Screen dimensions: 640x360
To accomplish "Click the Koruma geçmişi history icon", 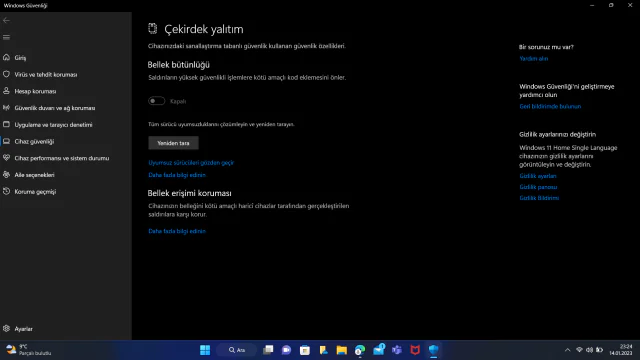I will click(x=6, y=191).
